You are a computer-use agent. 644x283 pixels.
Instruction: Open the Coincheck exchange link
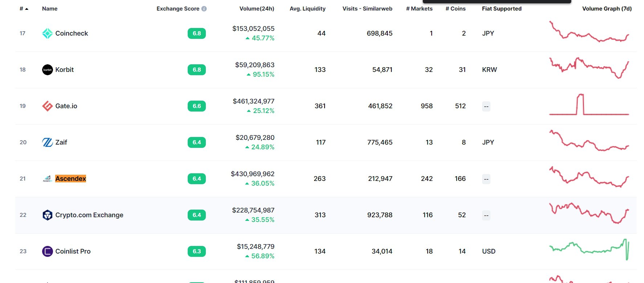pyautogui.click(x=72, y=33)
